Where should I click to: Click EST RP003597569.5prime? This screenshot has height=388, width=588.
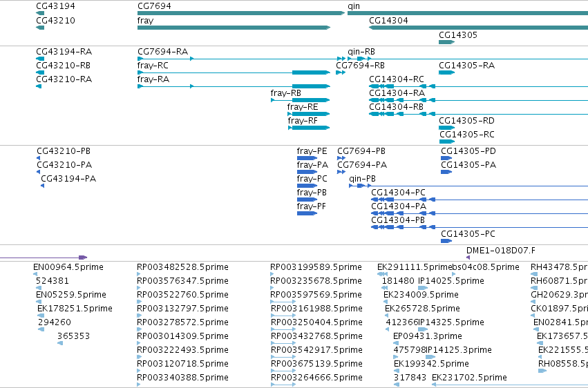[283, 302]
